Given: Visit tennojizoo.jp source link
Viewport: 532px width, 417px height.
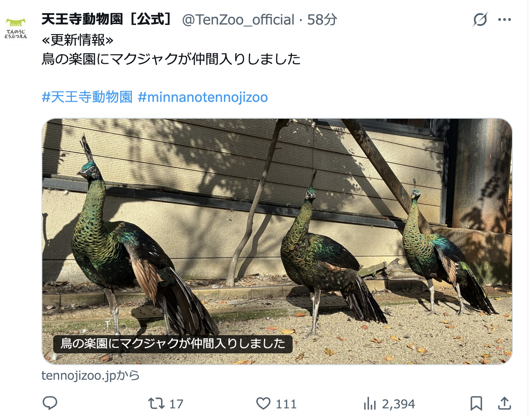Looking at the screenshot, I should click(91, 375).
